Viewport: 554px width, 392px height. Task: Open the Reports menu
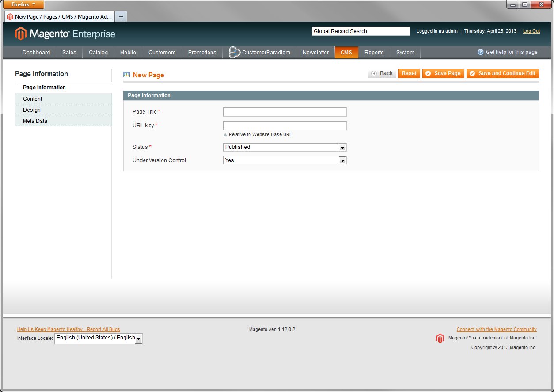374,53
